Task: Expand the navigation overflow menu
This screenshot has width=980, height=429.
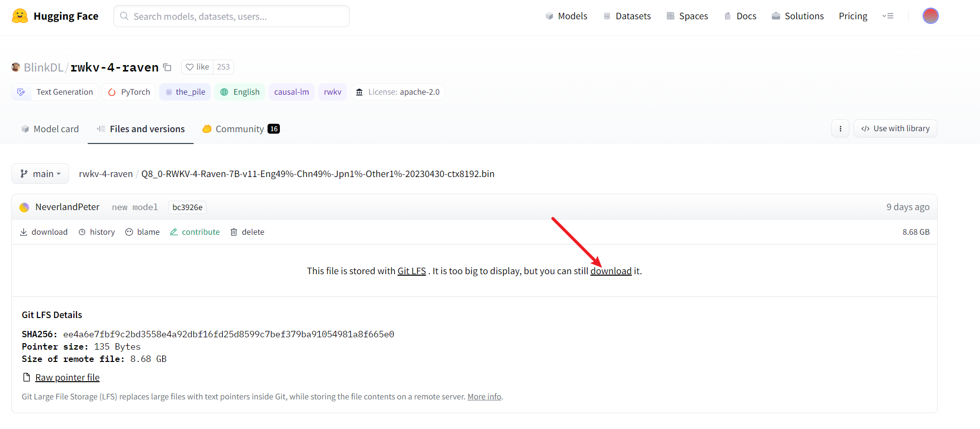Action: pos(888,16)
